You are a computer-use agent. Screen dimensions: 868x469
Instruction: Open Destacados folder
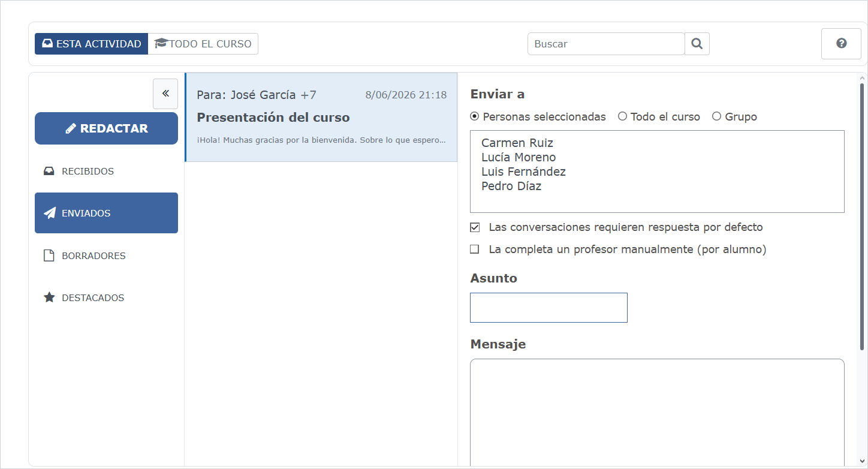click(106, 297)
